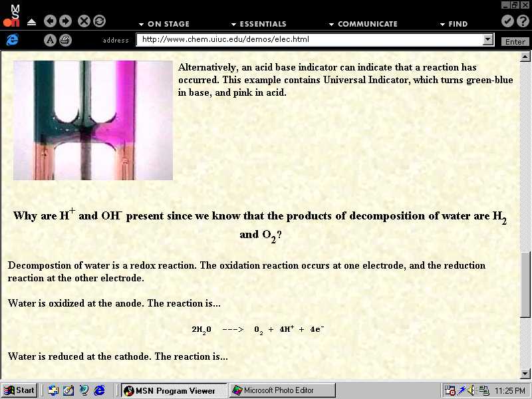Image resolution: width=532 pixels, height=399 pixels.
Task: Print the page with the printer icon
Action: pos(65,40)
